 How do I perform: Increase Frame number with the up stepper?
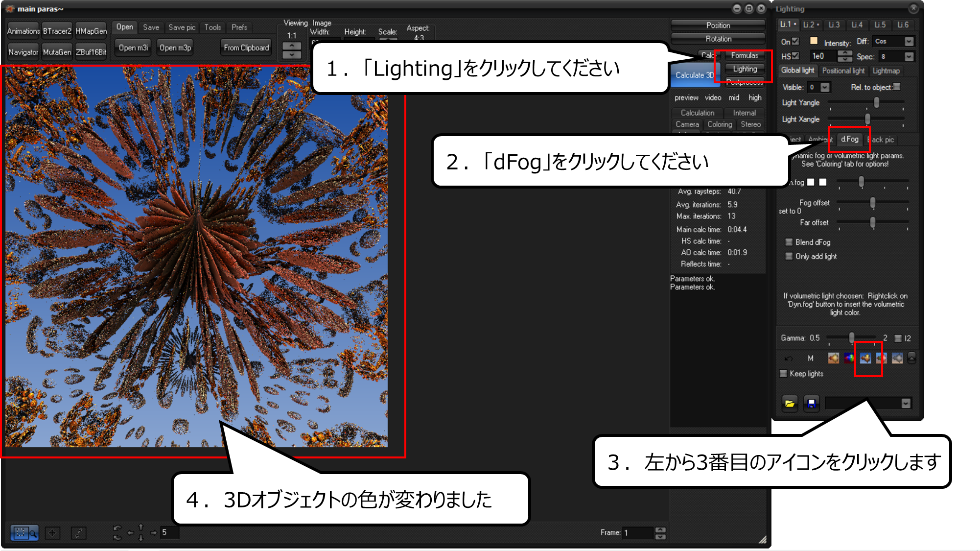(660, 529)
